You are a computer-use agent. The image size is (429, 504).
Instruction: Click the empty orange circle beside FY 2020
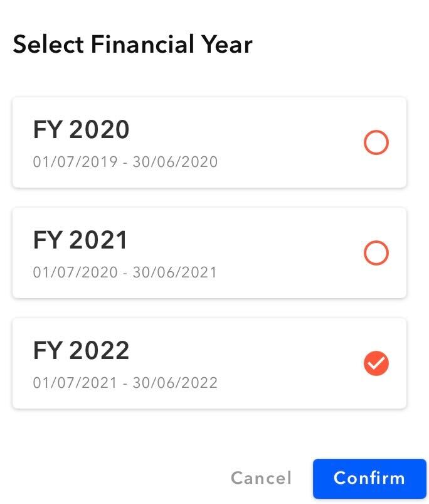(x=376, y=143)
